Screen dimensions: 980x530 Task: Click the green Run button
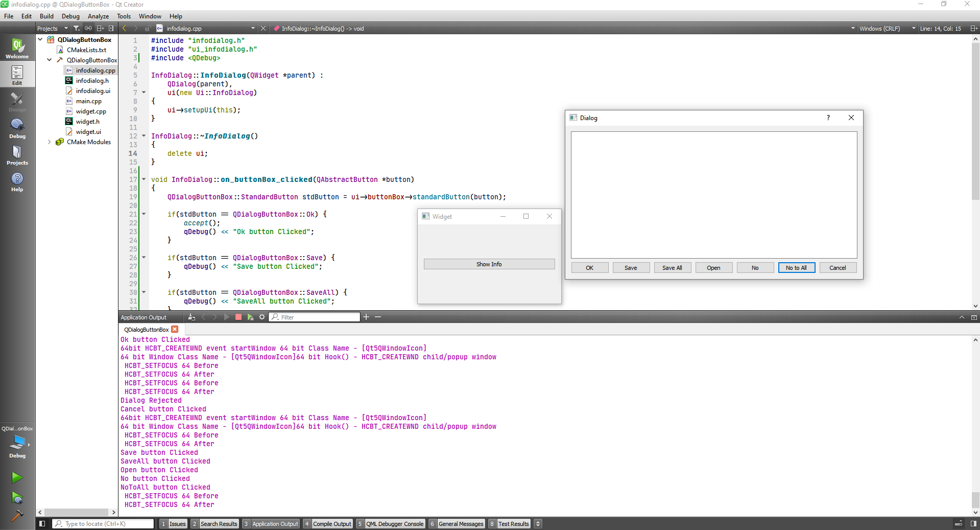pyautogui.click(x=17, y=477)
